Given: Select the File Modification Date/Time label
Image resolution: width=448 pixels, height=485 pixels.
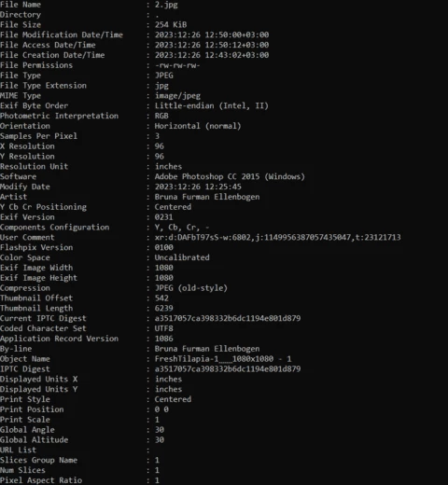Looking at the screenshot, I should tap(62, 35).
